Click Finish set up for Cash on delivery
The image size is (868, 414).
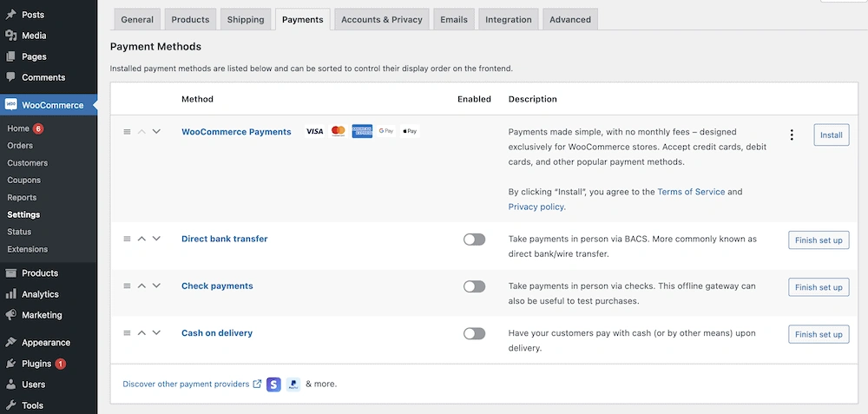tap(818, 334)
